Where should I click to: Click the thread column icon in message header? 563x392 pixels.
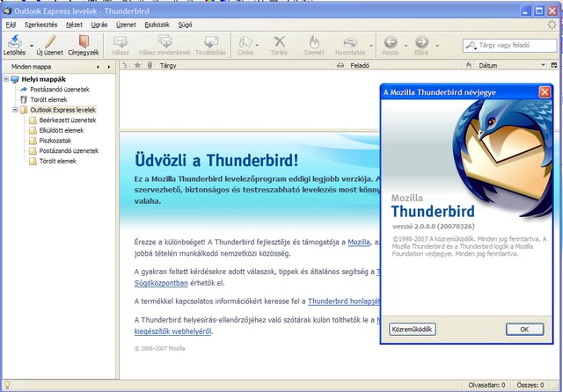pos(125,65)
